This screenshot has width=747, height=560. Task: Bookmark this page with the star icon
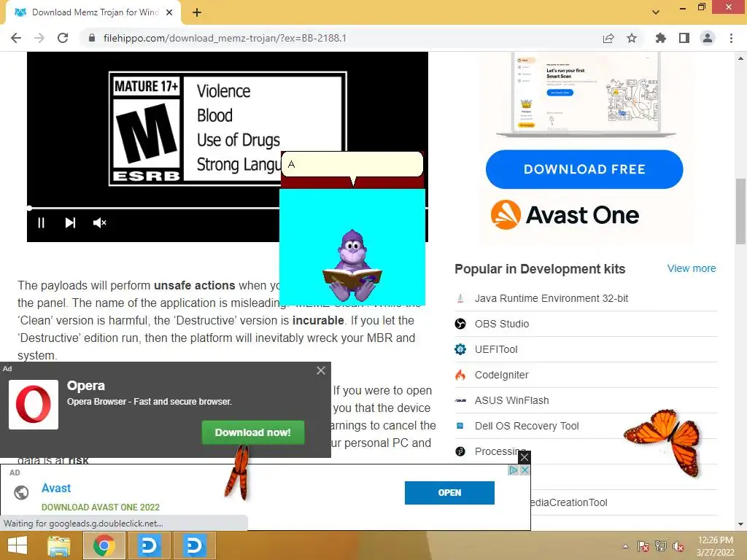[632, 38]
